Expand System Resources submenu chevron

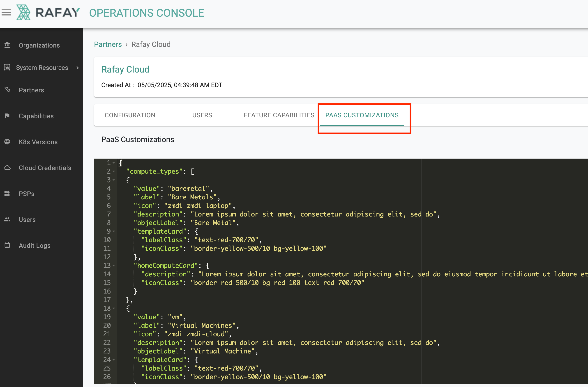coord(78,68)
